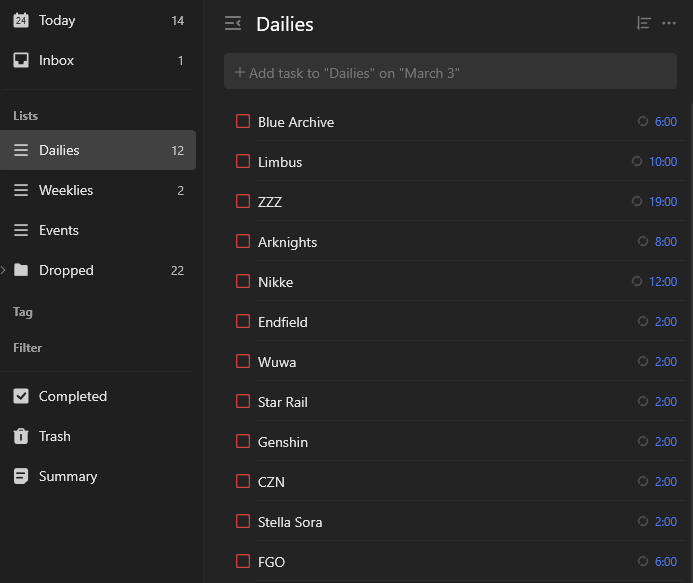693x583 pixels.
Task: Click the Dailies count badge 12
Action: [x=178, y=151]
